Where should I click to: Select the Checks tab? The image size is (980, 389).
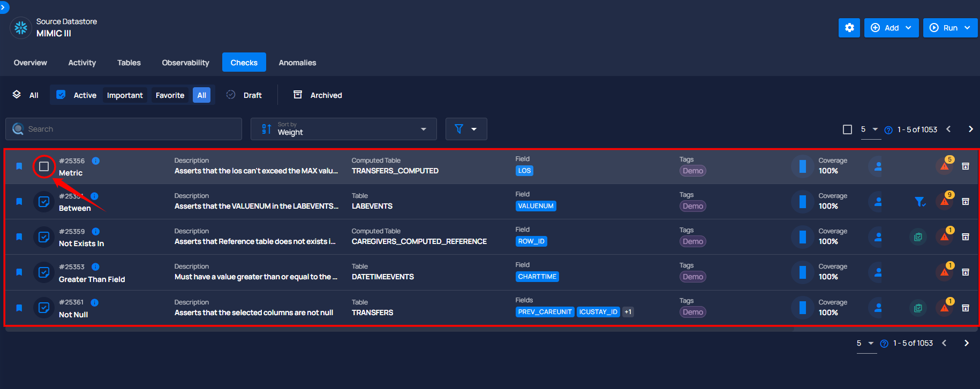tap(244, 63)
